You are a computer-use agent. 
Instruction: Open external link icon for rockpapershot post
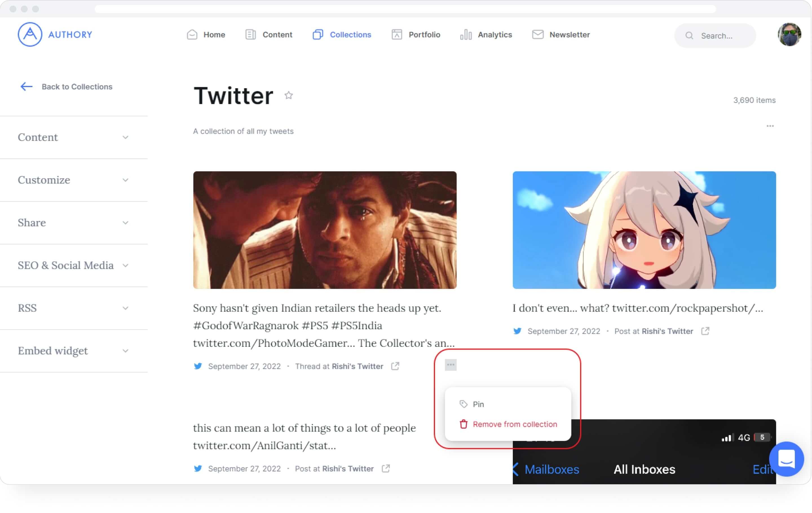click(705, 331)
